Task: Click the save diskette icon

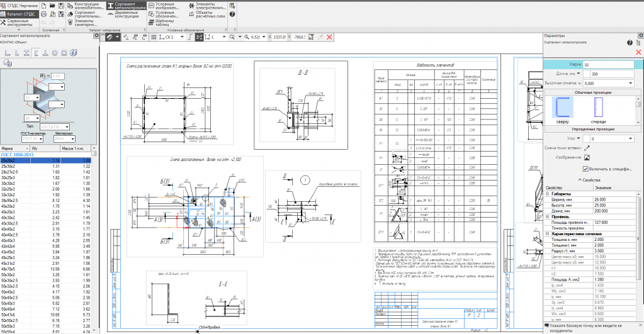Action: 61,6
